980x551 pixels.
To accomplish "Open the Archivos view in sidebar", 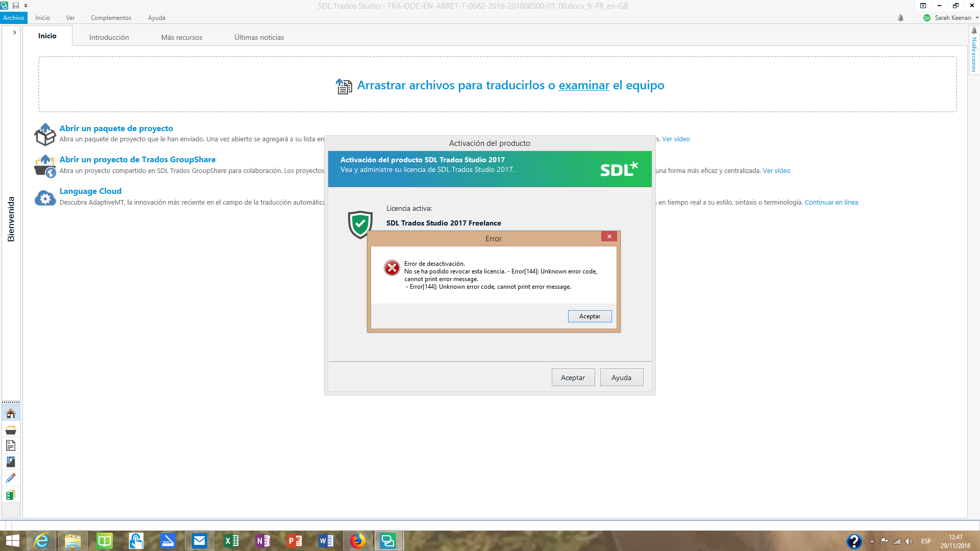I will pos(11,446).
